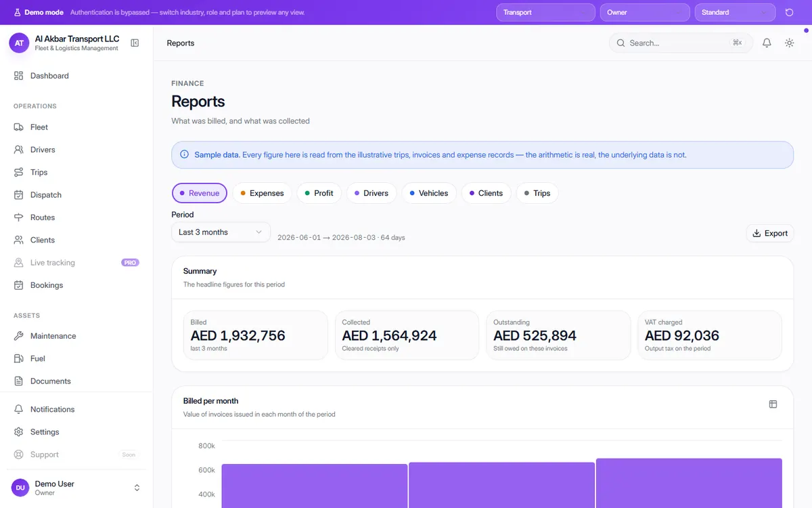Click the Summary card heading
The image size is (812, 508).
(x=200, y=271)
